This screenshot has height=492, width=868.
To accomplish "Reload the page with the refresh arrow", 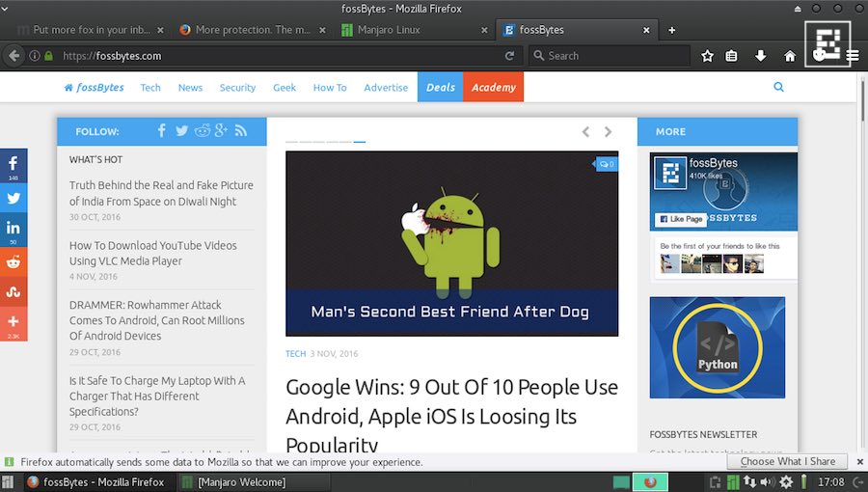I will pyautogui.click(x=510, y=56).
